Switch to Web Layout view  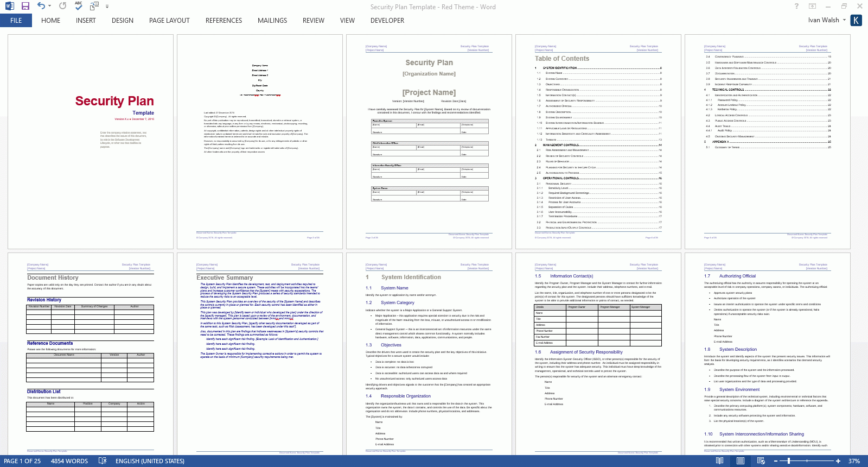point(761,461)
